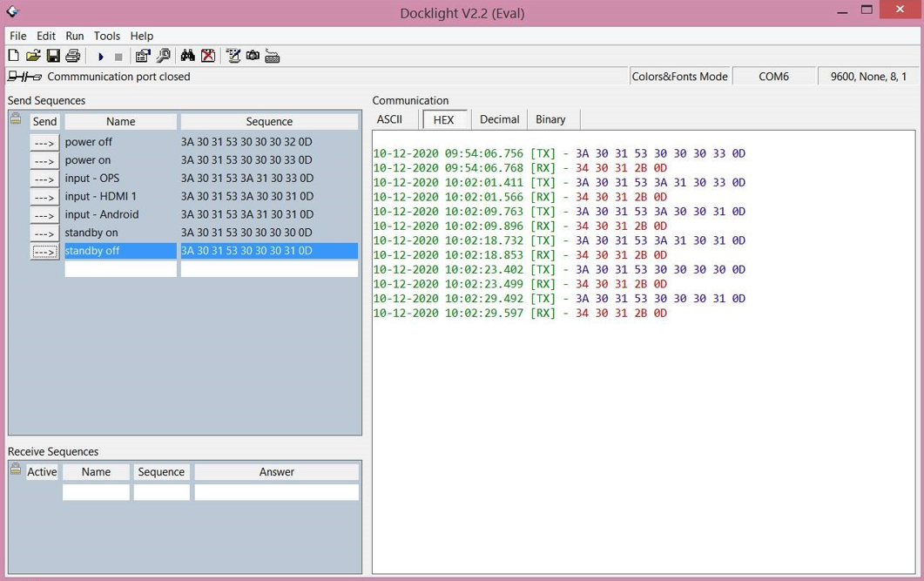
Task: Clear communication window with red X icon
Action: tap(208, 57)
